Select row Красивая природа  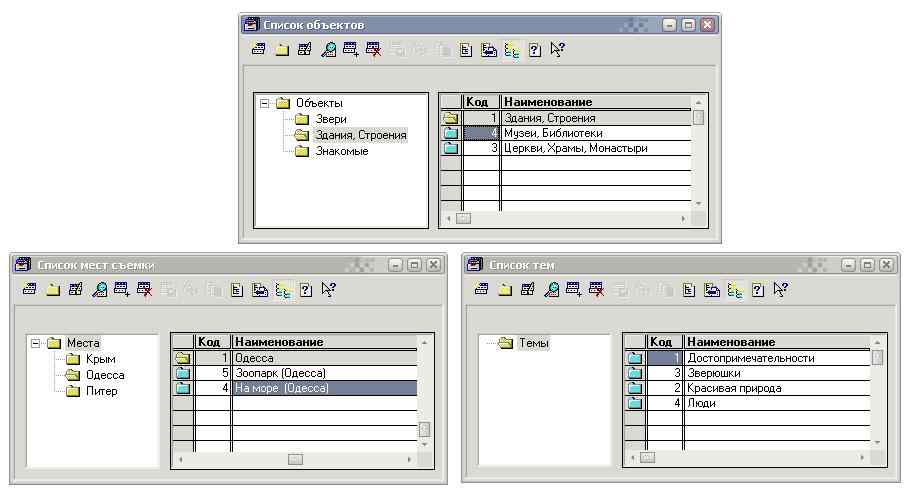pyautogui.click(x=748, y=388)
